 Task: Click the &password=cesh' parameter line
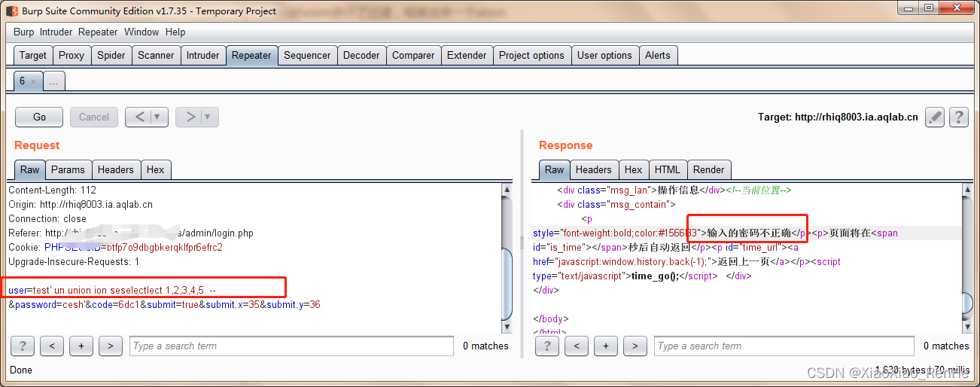[164, 304]
